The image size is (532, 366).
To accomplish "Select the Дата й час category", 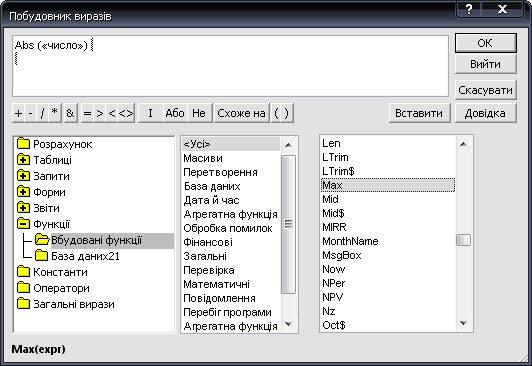I will tap(231, 200).
